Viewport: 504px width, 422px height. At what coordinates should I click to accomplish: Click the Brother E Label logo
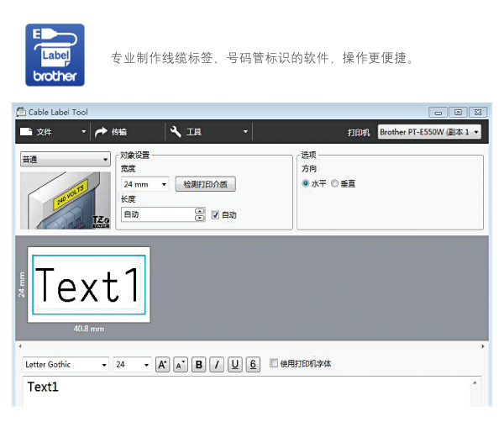point(55,55)
